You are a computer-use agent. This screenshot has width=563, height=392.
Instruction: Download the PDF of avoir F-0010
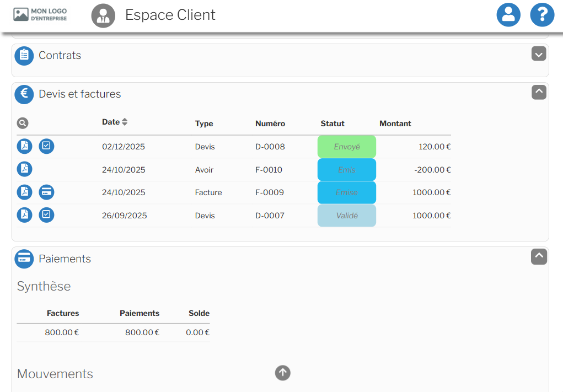point(24,169)
